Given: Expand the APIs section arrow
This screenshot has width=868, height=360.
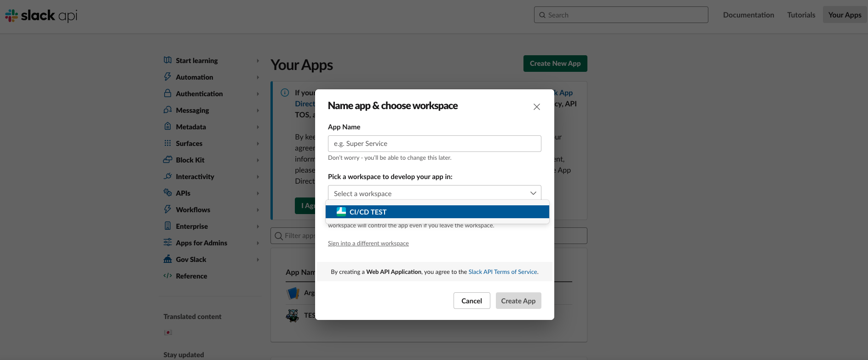Looking at the screenshot, I should (258, 193).
